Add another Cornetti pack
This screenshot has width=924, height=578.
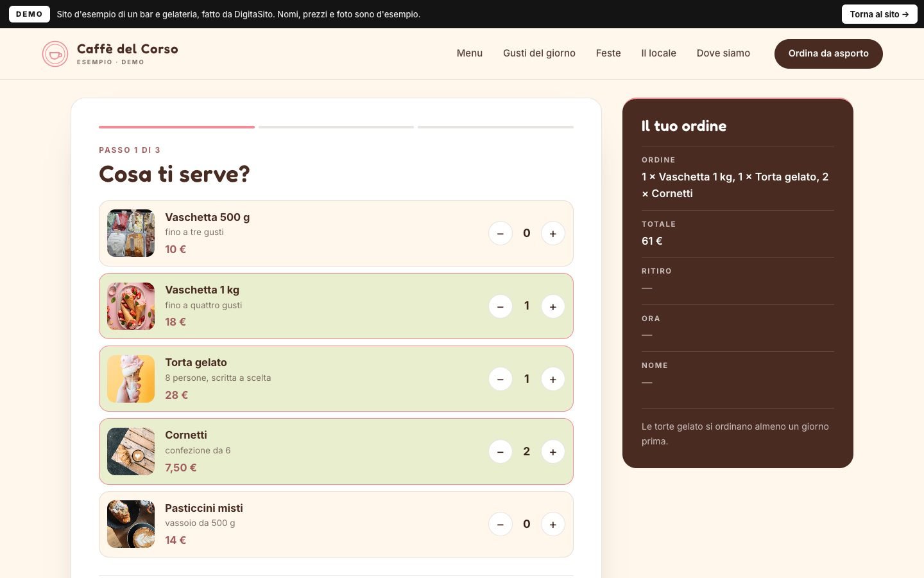tap(553, 451)
